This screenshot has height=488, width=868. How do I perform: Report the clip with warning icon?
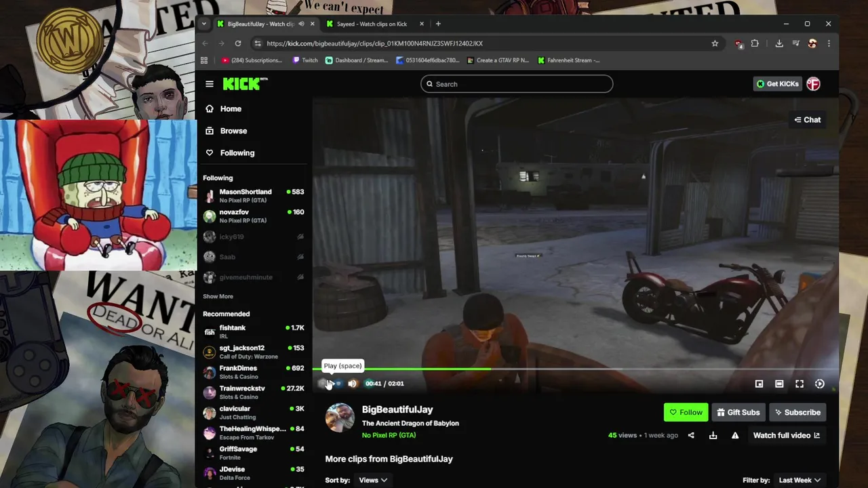[x=735, y=435]
